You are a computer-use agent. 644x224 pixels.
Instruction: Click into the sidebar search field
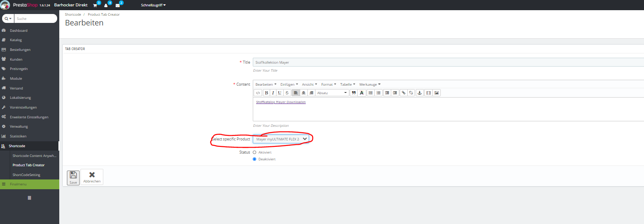tap(36, 19)
